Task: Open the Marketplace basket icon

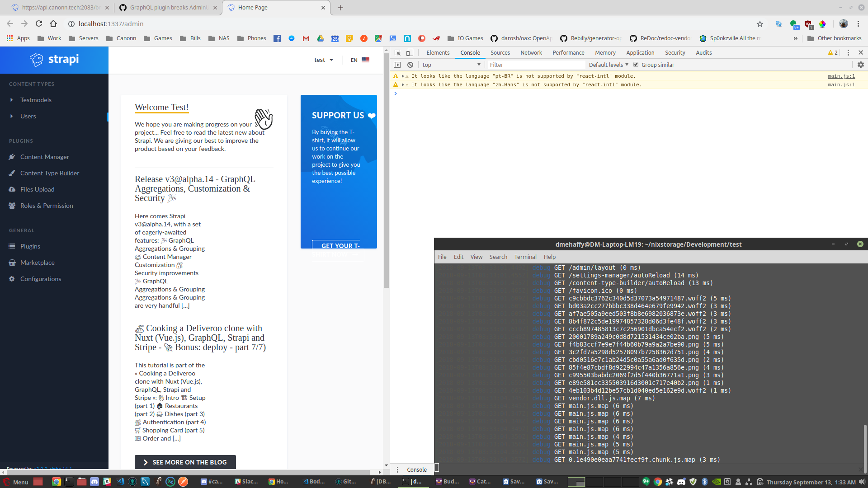Action: [x=11, y=263]
